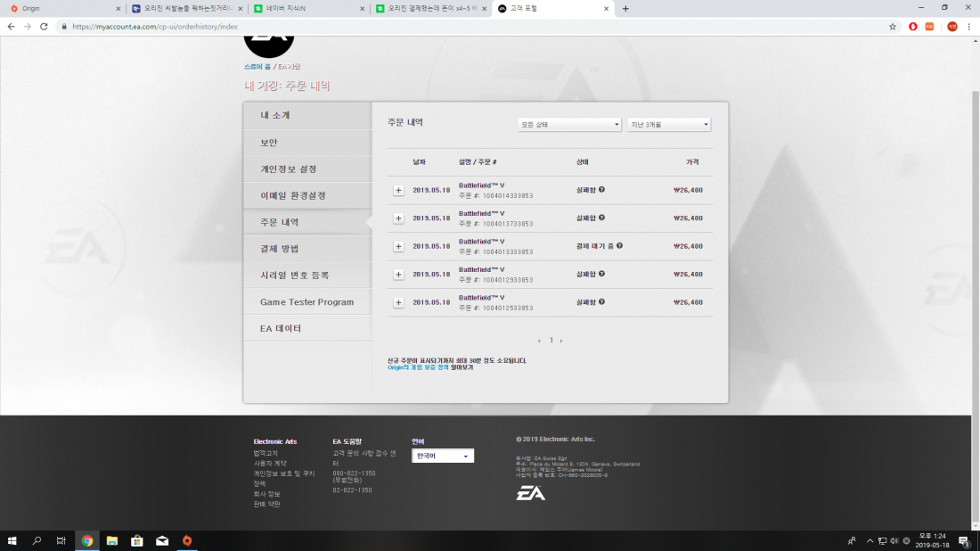Viewport: 980px width, 551px height.
Task: Open the 모든 상태 status filter dropdown
Action: pos(569,125)
